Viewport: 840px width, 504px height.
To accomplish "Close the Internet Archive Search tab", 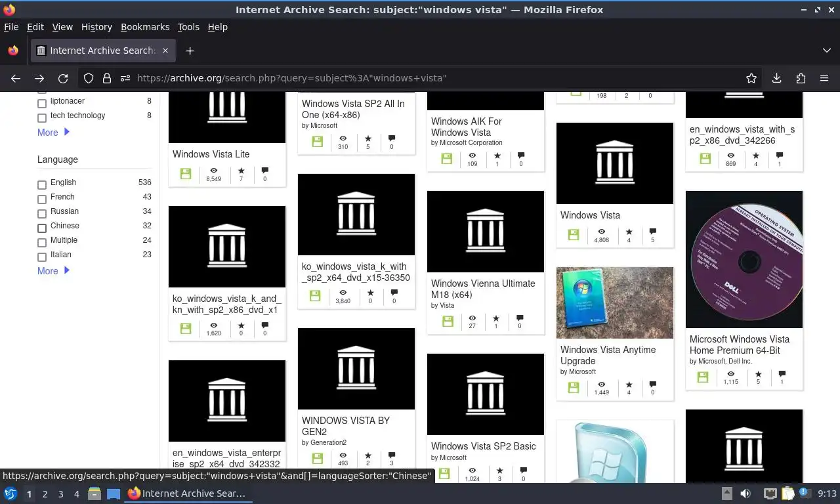I will click(165, 51).
